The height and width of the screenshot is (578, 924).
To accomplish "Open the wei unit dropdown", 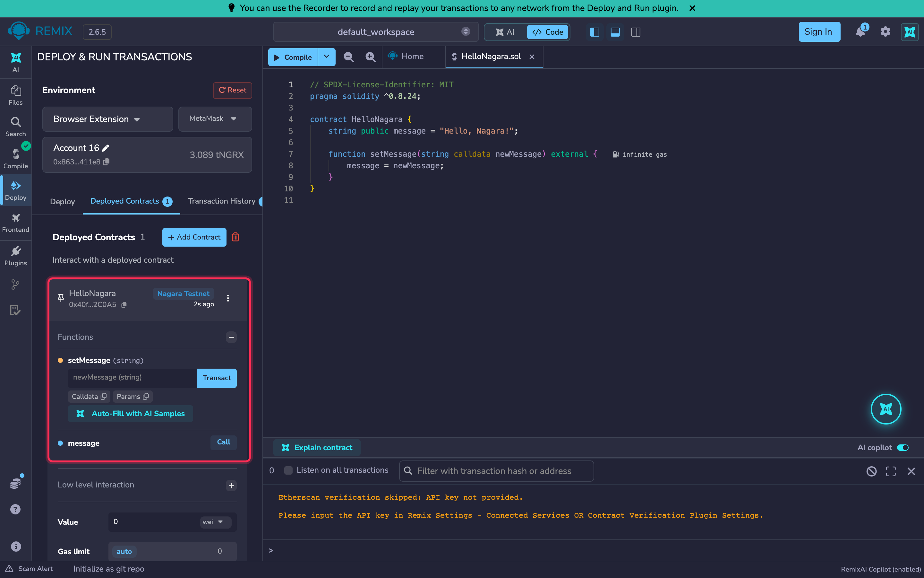I will pyautogui.click(x=215, y=522).
